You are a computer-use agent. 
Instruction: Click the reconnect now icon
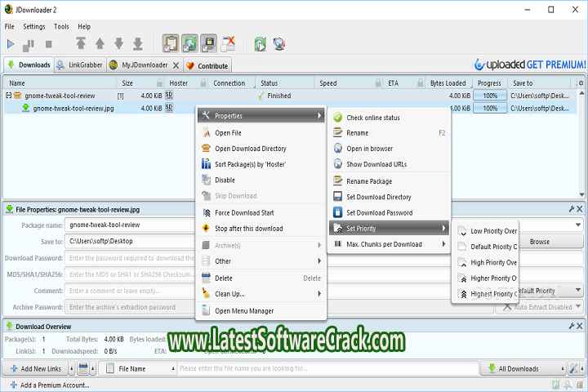[x=260, y=44]
